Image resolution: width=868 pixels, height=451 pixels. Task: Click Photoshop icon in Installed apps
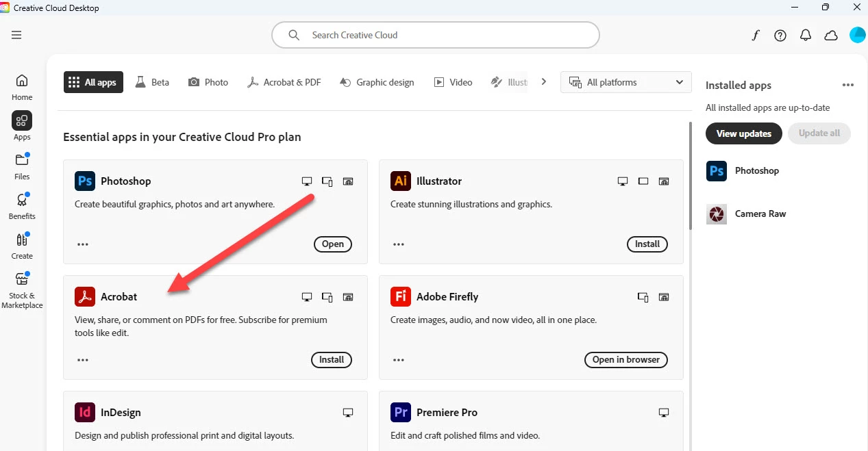pos(717,171)
